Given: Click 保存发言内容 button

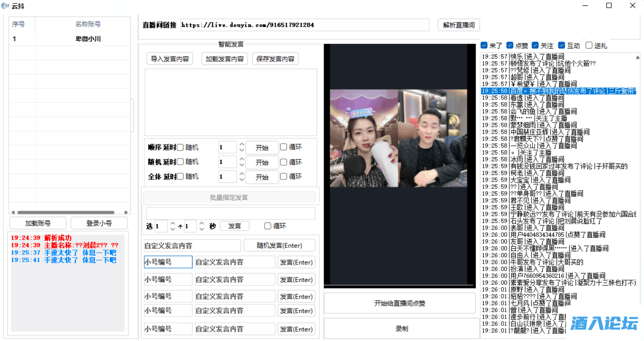Looking at the screenshot, I should [275, 59].
